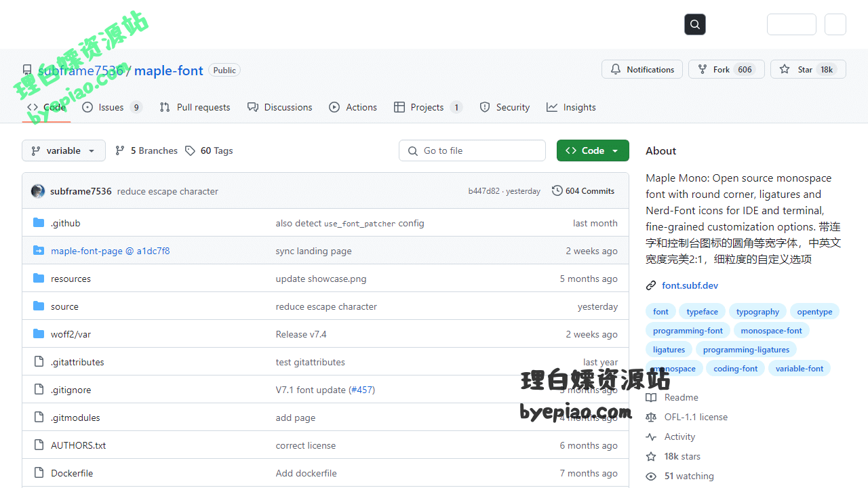The image size is (868, 488).
Task: Open the woff2/var folder
Action: click(x=71, y=334)
